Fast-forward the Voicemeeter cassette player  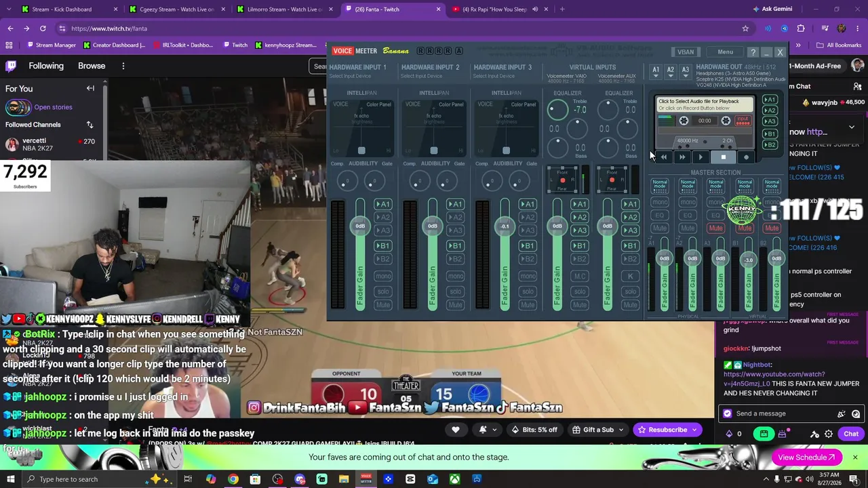pyautogui.click(x=682, y=157)
